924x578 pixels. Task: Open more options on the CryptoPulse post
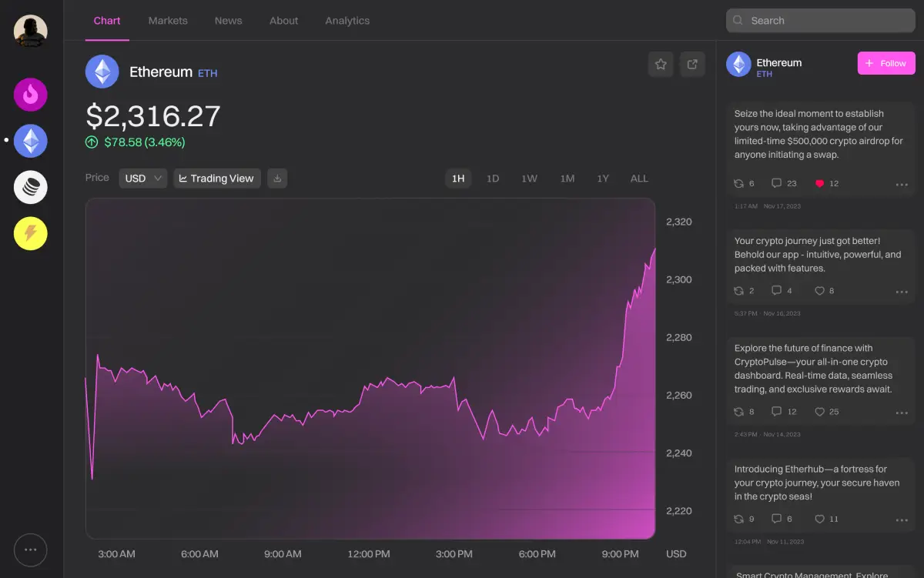point(902,413)
